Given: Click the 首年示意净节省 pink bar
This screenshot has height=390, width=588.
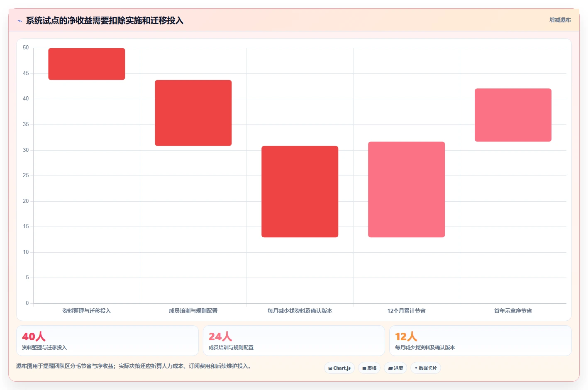Looking at the screenshot, I should click(x=513, y=115).
